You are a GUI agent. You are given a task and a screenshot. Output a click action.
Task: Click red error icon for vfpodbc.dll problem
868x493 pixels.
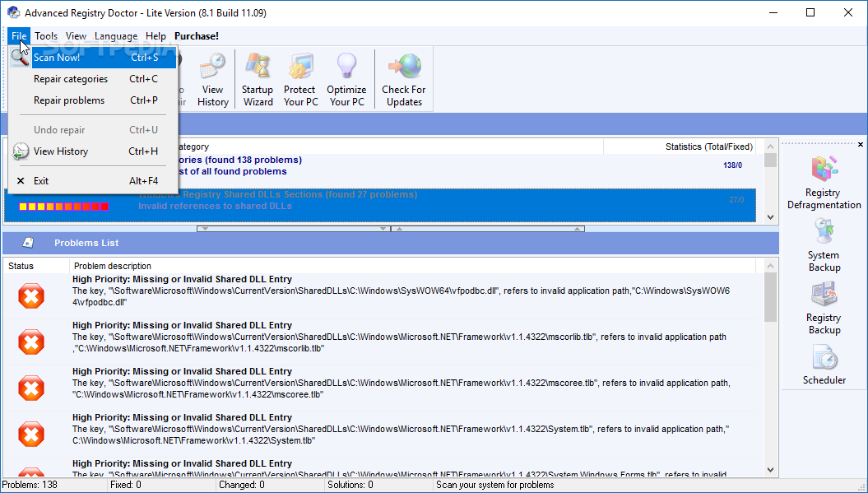tap(31, 295)
